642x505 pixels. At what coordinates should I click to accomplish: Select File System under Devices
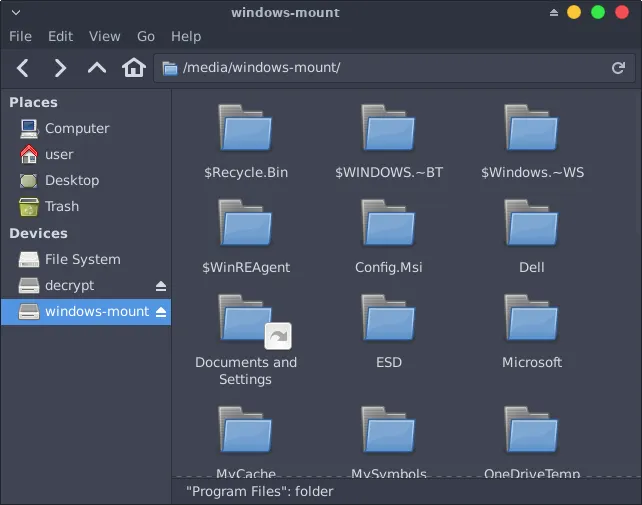tap(82, 259)
